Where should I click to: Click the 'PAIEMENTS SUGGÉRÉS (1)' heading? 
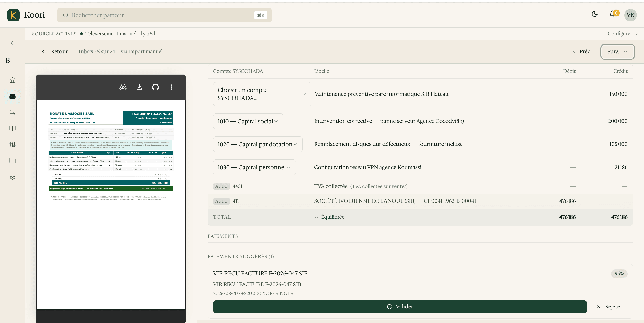click(x=241, y=256)
